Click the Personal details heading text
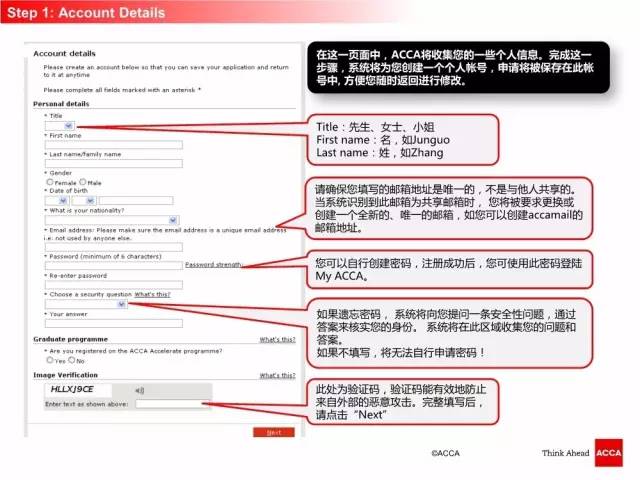The width and height of the screenshot is (640, 480). pyautogui.click(x=61, y=104)
